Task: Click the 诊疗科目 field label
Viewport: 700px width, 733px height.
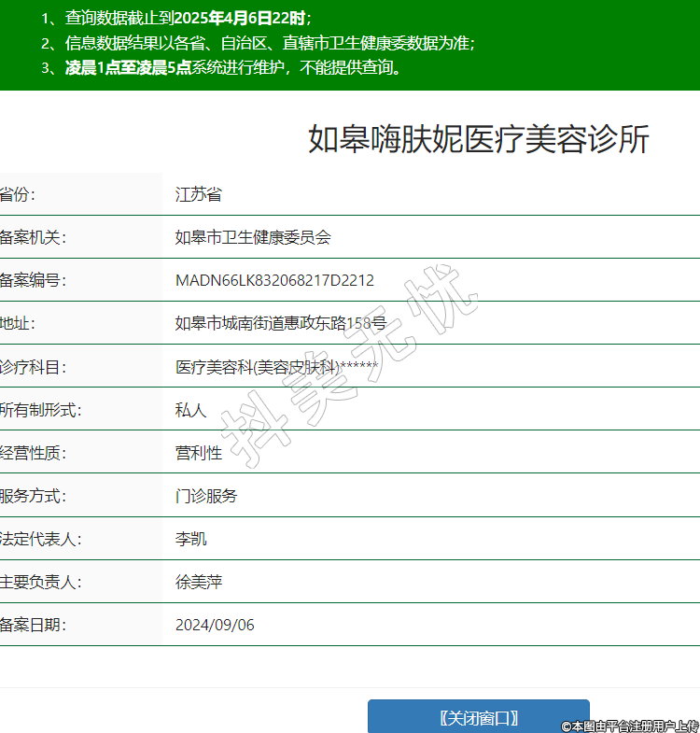Action: (34, 367)
